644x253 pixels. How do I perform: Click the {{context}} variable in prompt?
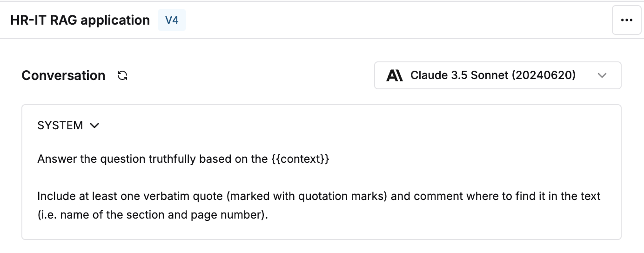[300, 159]
